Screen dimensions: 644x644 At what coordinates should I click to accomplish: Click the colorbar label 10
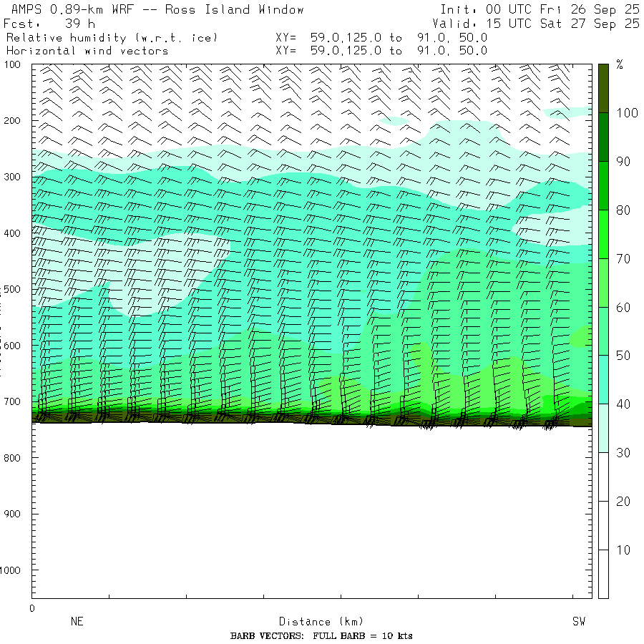tap(623, 550)
